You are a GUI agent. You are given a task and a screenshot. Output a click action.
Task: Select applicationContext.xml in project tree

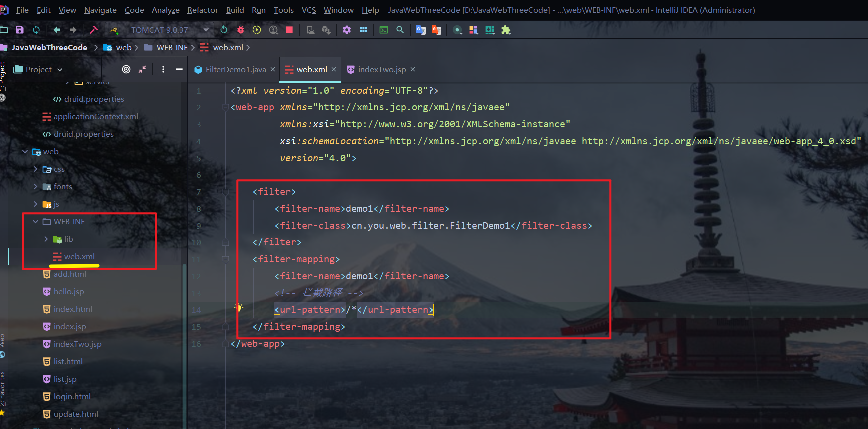[96, 117]
